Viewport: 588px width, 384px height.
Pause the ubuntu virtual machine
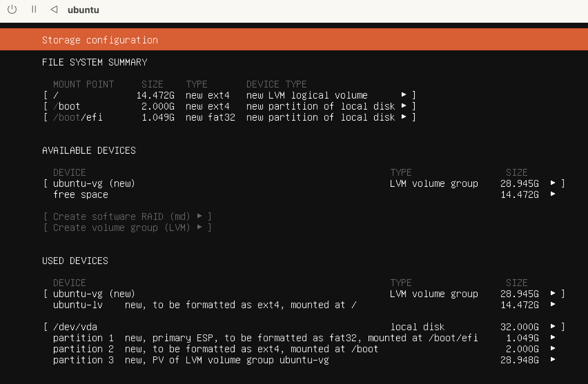tap(34, 9)
